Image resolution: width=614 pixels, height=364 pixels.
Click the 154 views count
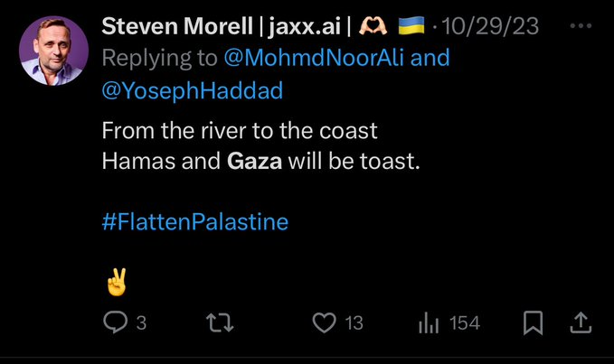click(465, 323)
